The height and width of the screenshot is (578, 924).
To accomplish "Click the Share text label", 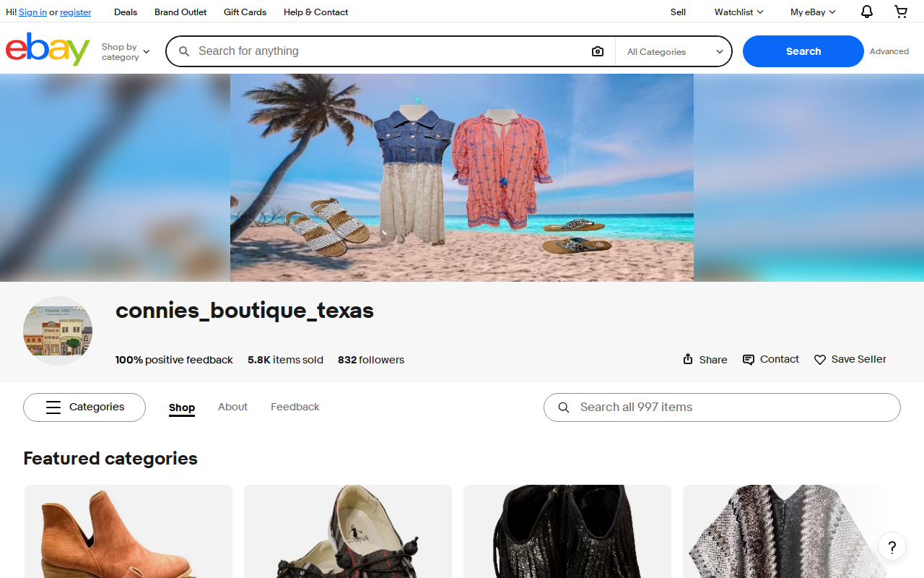I will [x=713, y=360].
